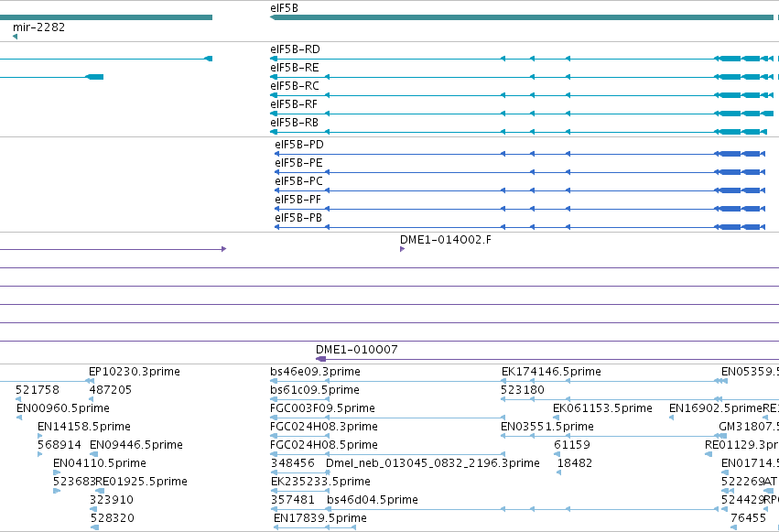Open EK235233.5prime EST label
Image resolution: width=779 pixels, height=532 pixels.
pos(320,482)
